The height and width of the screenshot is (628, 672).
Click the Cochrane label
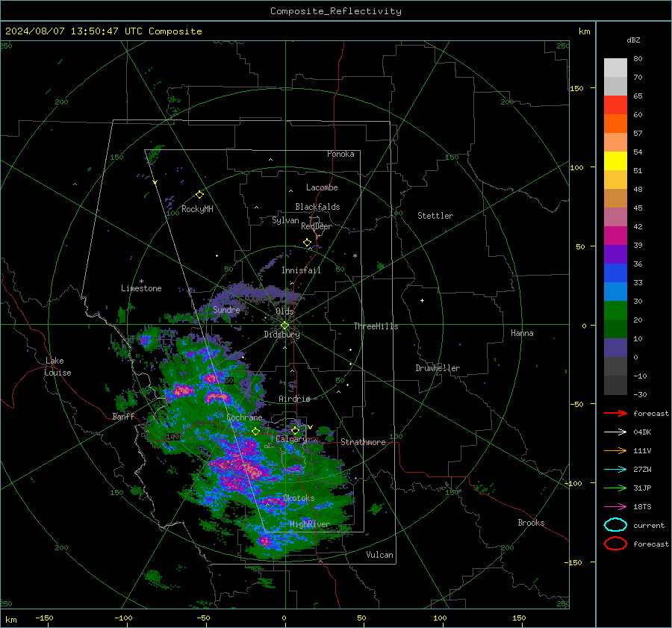click(244, 417)
